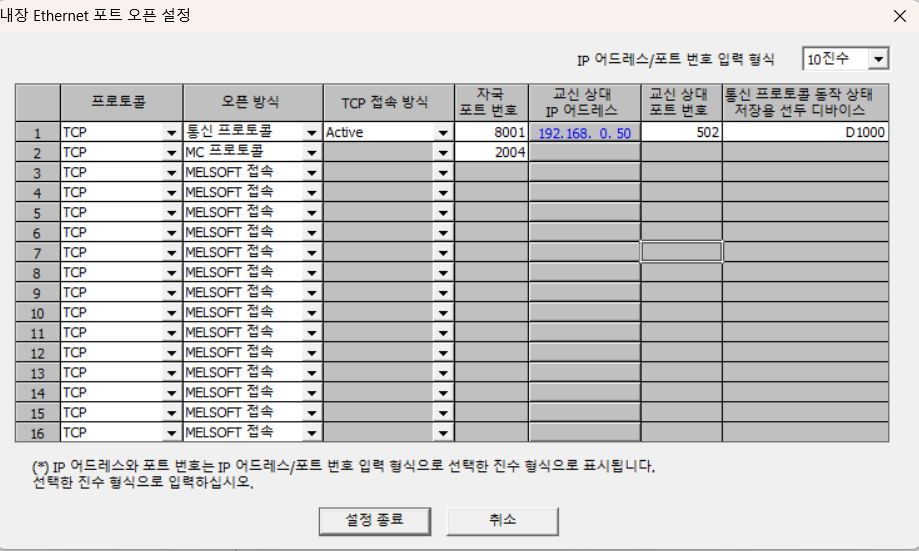This screenshot has height=551, width=919.
Task: Open the TCP connection dropdown in row 3
Action: [443, 173]
